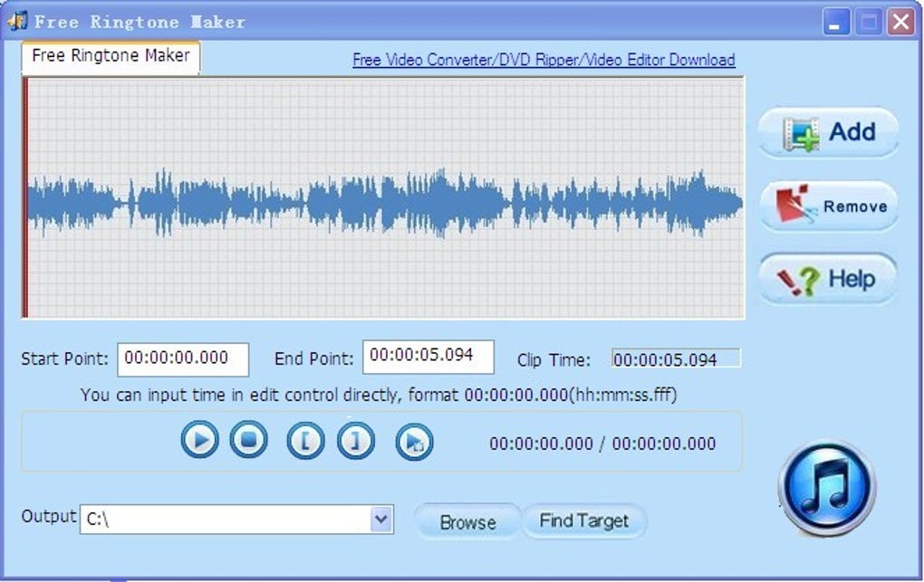The height and width of the screenshot is (582, 924).
Task: Click the Clip Time display field
Action: 676,358
